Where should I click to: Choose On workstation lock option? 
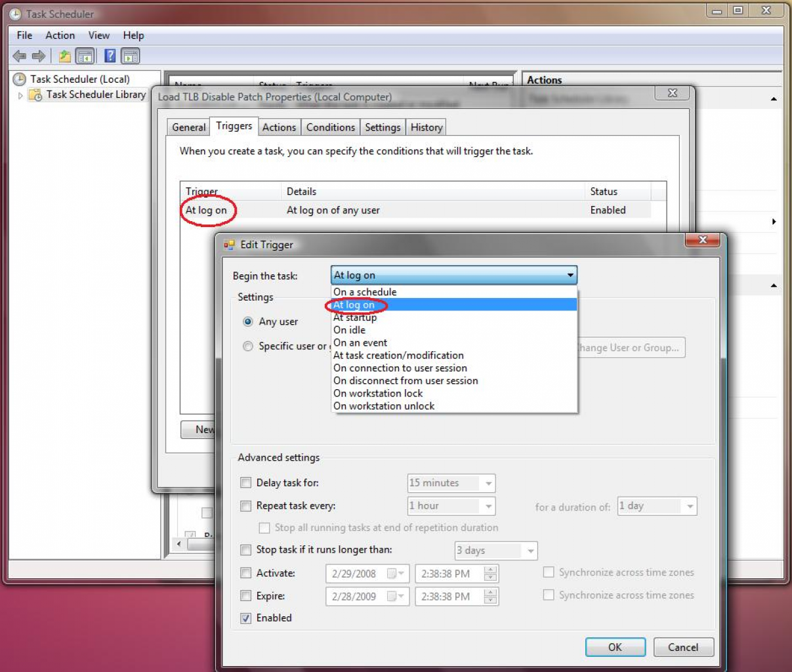(454, 393)
